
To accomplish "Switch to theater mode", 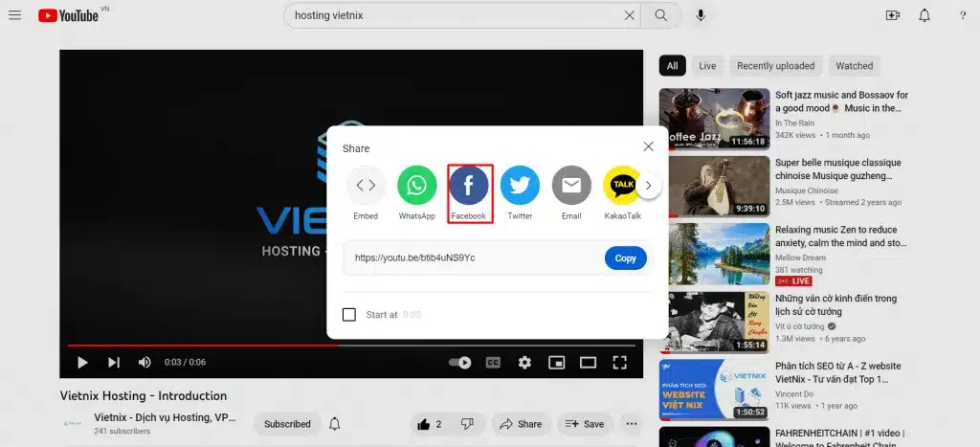I will pyautogui.click(x=589, y=362).
